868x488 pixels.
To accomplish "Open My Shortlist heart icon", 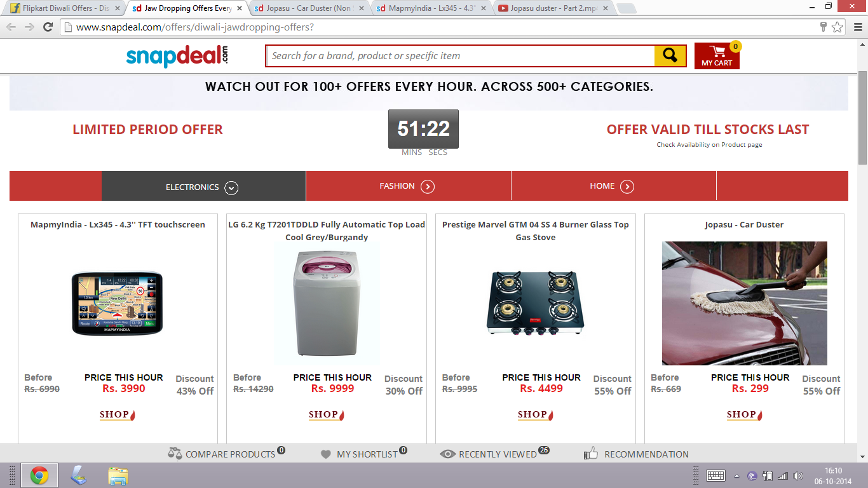I will click(x=326, y=454).
